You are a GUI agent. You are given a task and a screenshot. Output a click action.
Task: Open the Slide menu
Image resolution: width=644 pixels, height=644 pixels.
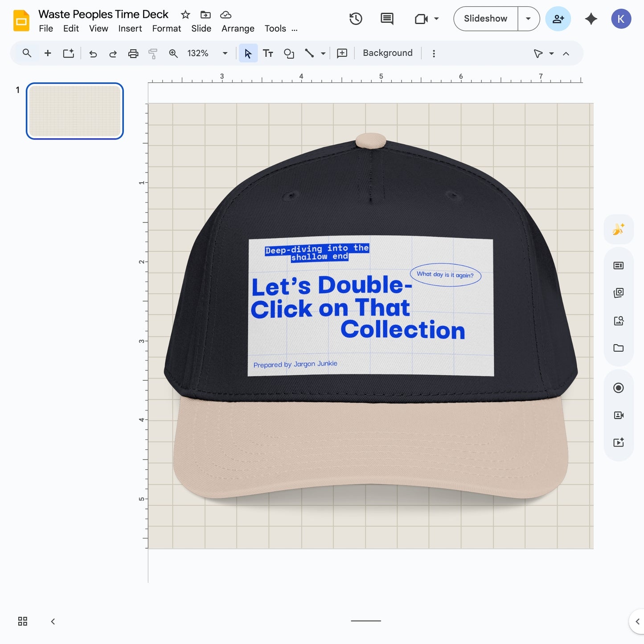click(x=201, y=29)
